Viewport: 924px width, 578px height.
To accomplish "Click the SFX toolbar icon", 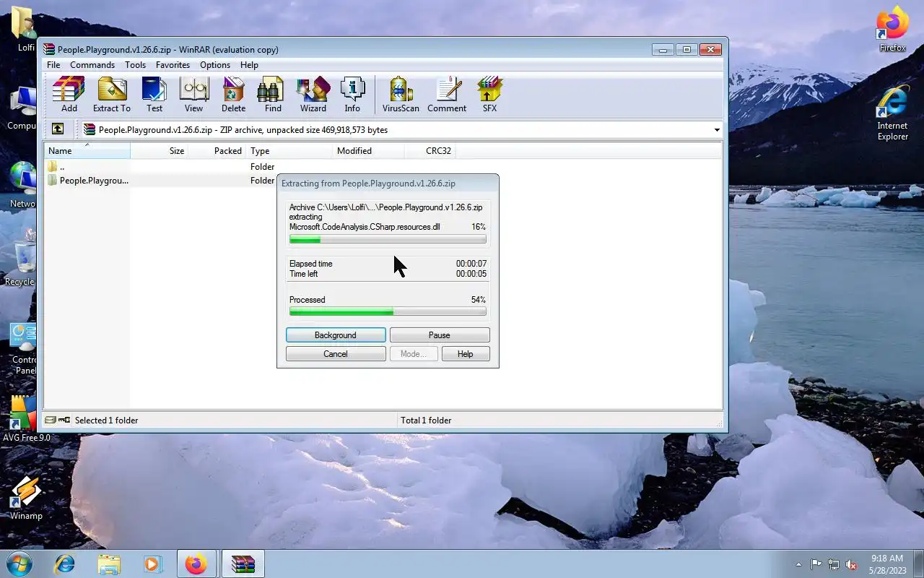I will [x=489, y=95].
